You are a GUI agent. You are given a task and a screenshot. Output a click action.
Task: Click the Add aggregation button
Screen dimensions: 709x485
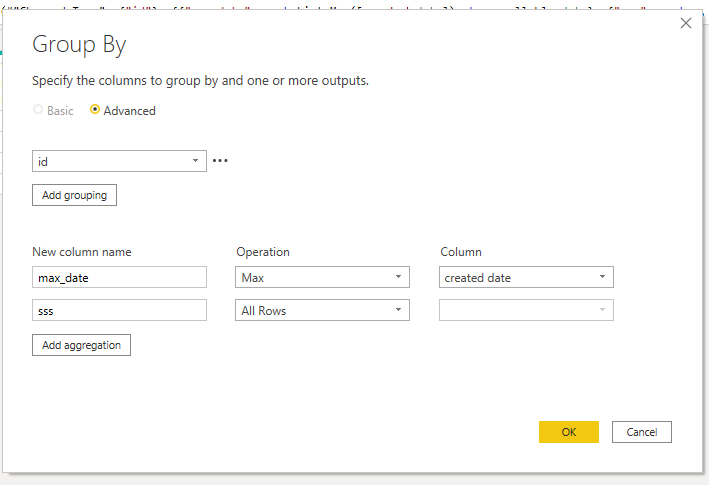(x=81, y=345)
